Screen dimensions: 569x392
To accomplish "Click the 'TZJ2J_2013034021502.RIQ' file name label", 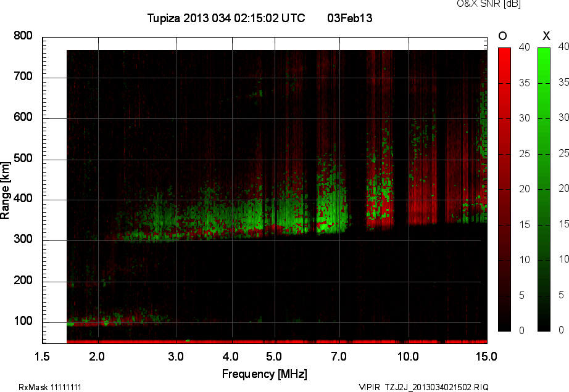I will (x=436, y=387).
